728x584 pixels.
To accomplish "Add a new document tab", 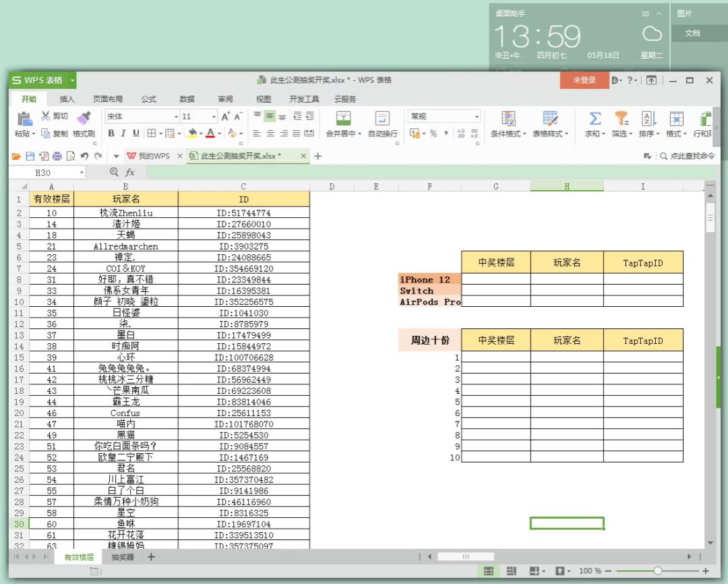I will (x=318, y=156).
